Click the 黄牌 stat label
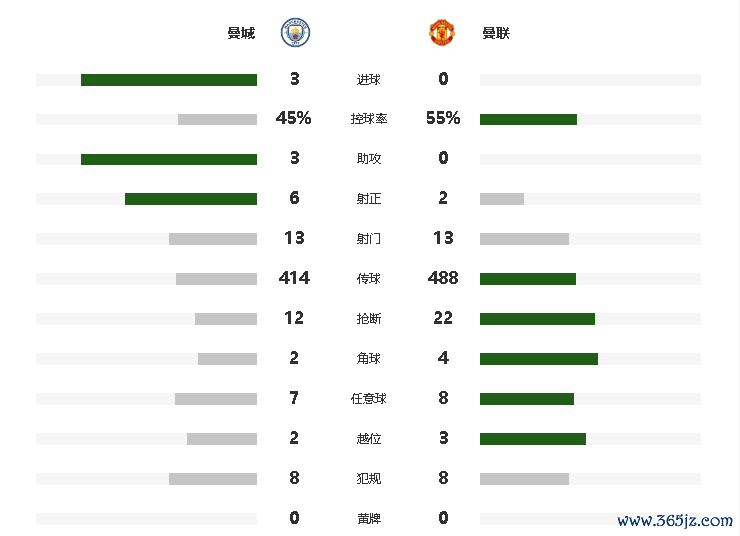This screenshot has height=536, width=740. (x=368, y=519)
